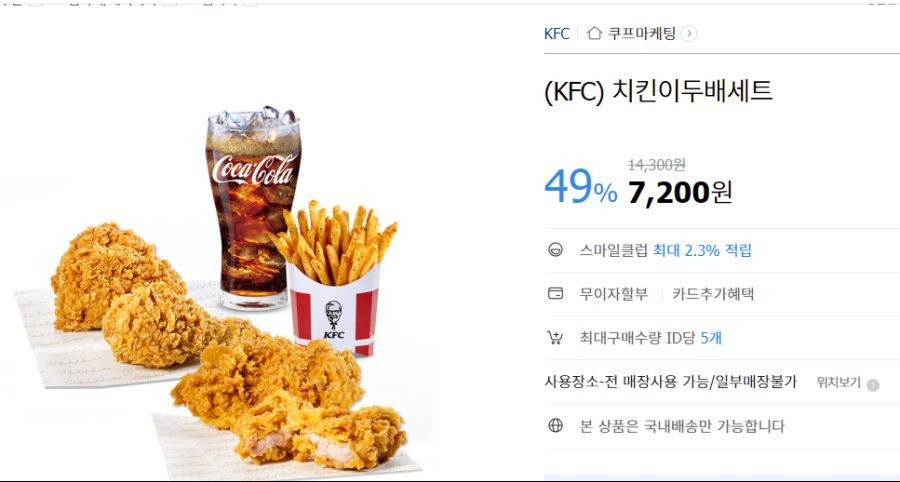
Task: Click the 스마일클럽 smiley face icon
Action: (556, 250)
